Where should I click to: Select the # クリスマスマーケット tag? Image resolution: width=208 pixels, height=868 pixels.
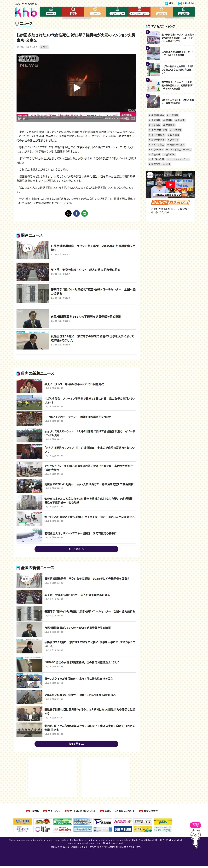(x=178, y=159)
